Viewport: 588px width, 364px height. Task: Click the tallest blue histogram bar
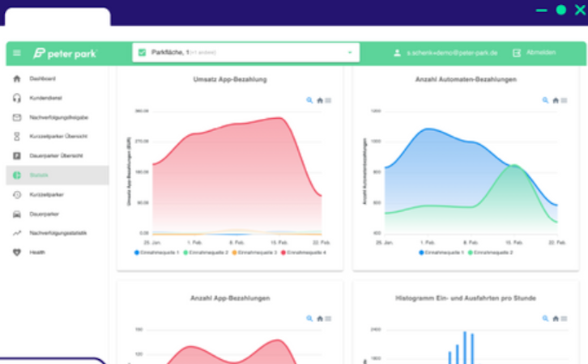tap(465, 348)
